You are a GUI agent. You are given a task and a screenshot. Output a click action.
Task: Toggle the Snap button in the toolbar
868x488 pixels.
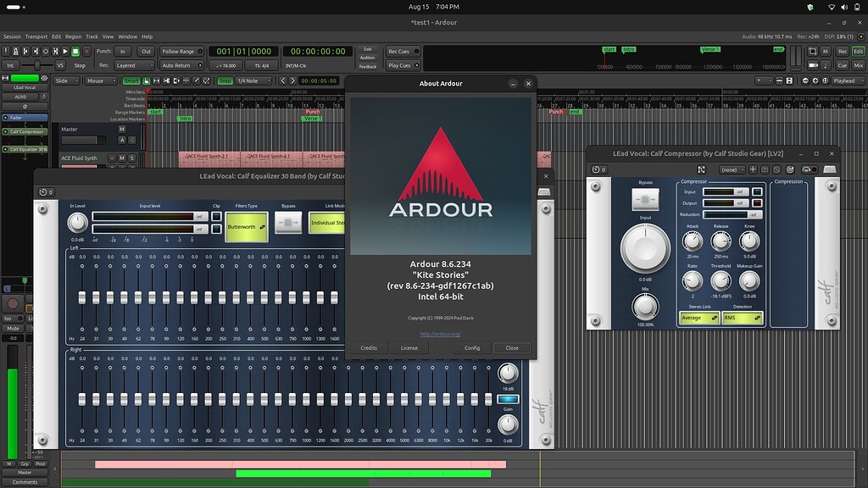tap(225, 81)
